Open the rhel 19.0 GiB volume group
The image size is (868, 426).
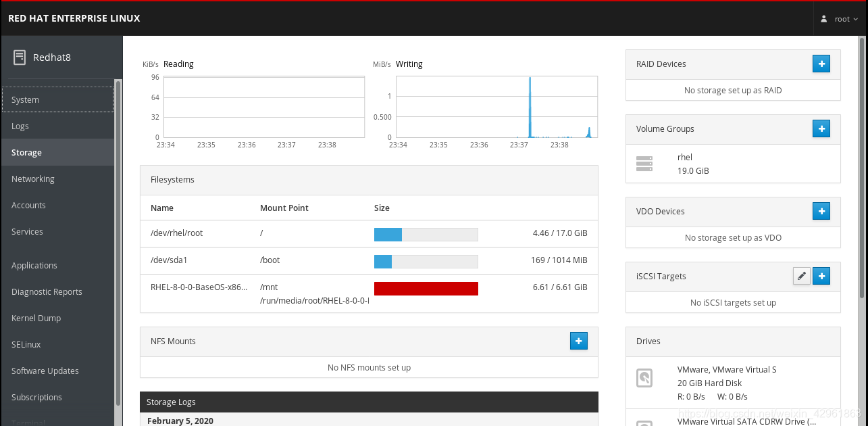[733, 164]
